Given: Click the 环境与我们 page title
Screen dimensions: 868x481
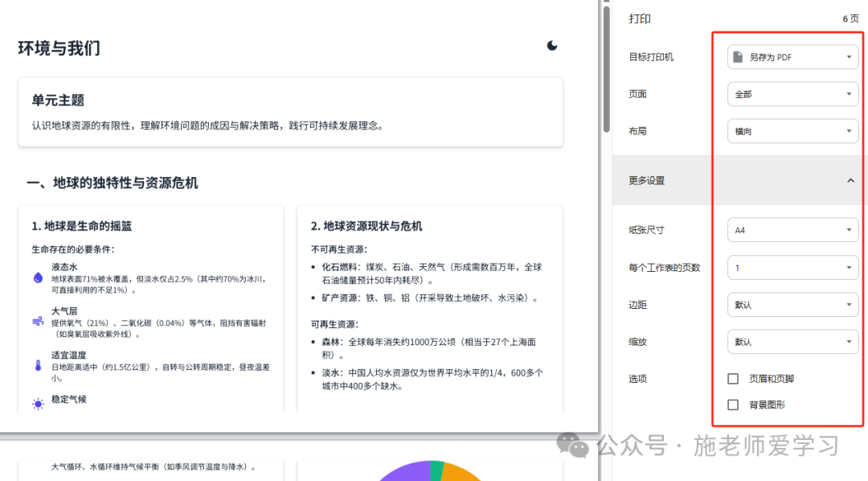Looking at the screenshot, I should click(x=59, y=48).
